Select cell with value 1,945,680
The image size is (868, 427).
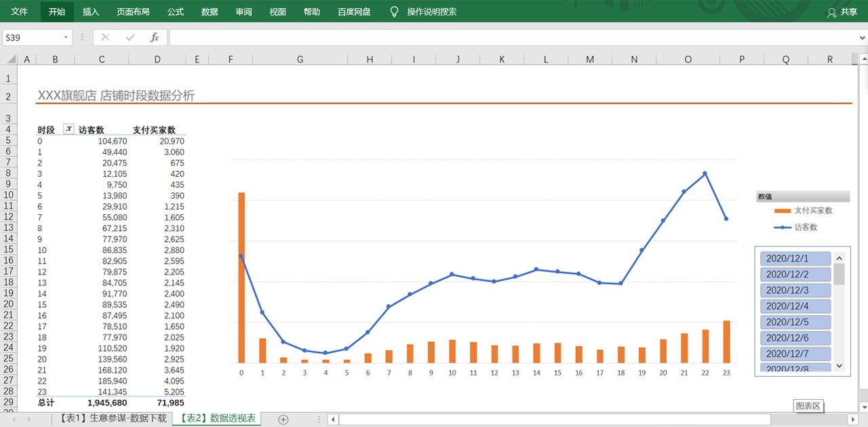[102, 403]
